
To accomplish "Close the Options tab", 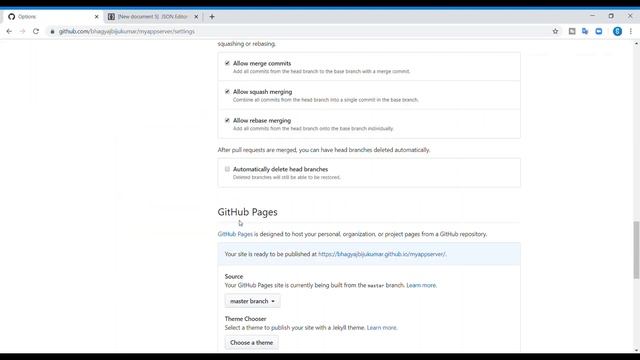I will (x=96, y=17).
